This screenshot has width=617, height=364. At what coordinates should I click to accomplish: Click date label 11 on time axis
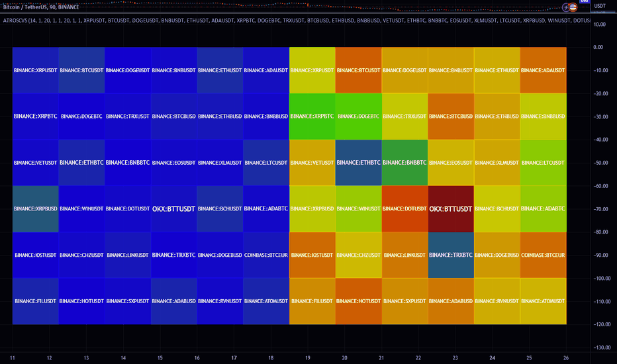point(12,357)
